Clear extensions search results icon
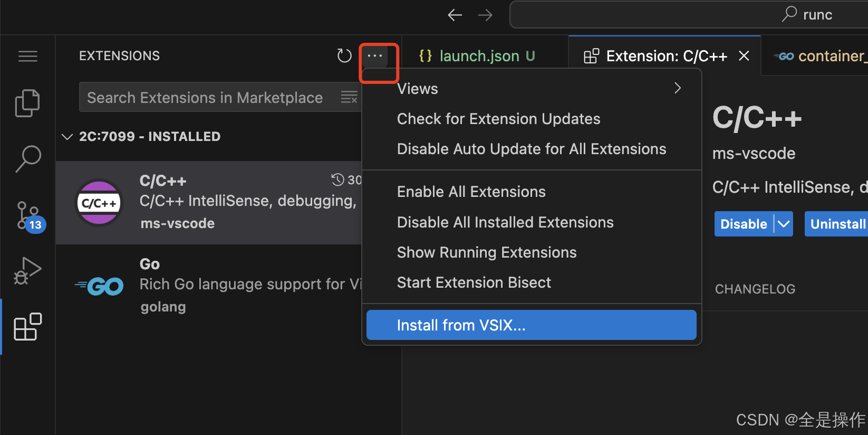868x435 pixels. [349, 97]
